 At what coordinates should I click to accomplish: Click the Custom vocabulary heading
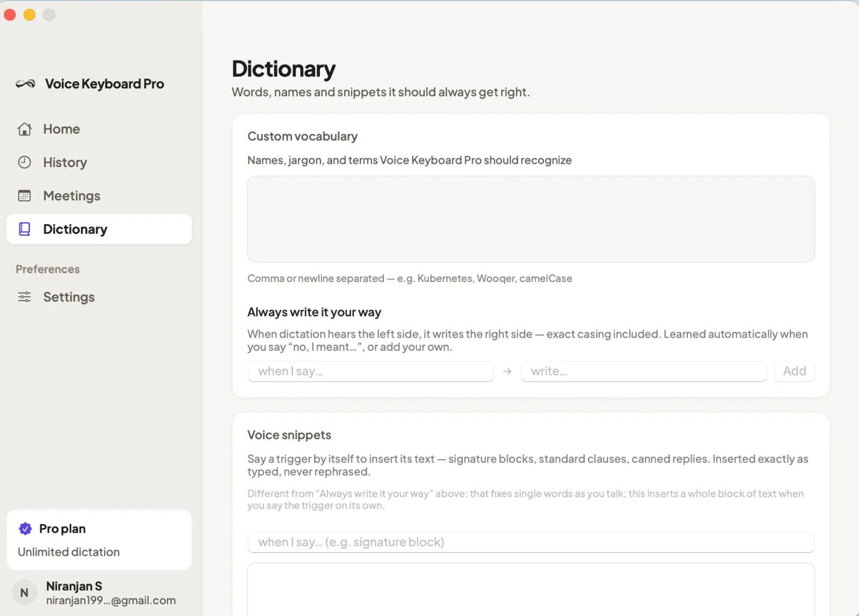[x=302, y=136]
